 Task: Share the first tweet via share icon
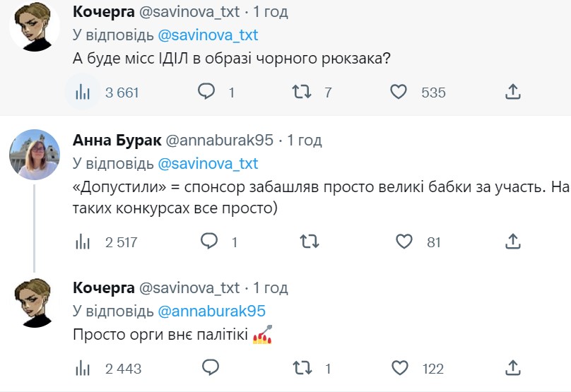click(513, 92)
